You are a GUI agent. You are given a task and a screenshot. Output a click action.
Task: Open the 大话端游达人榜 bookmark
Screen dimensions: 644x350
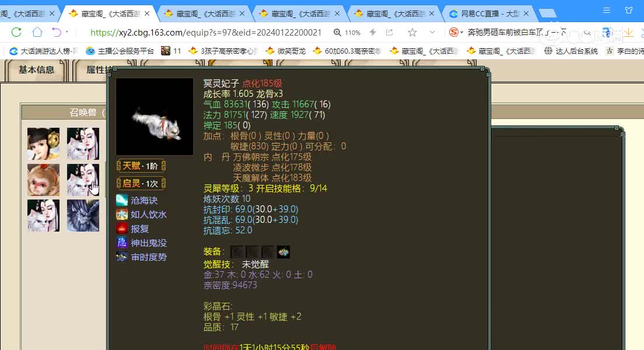pos(44,51)
